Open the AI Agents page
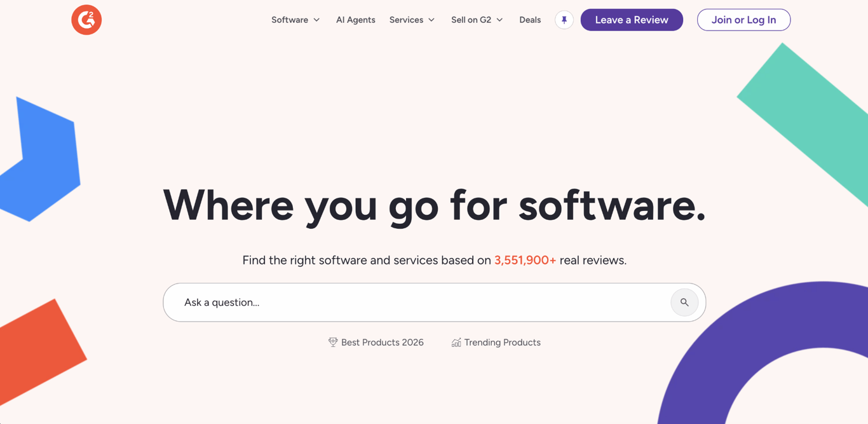 point(355,20)
